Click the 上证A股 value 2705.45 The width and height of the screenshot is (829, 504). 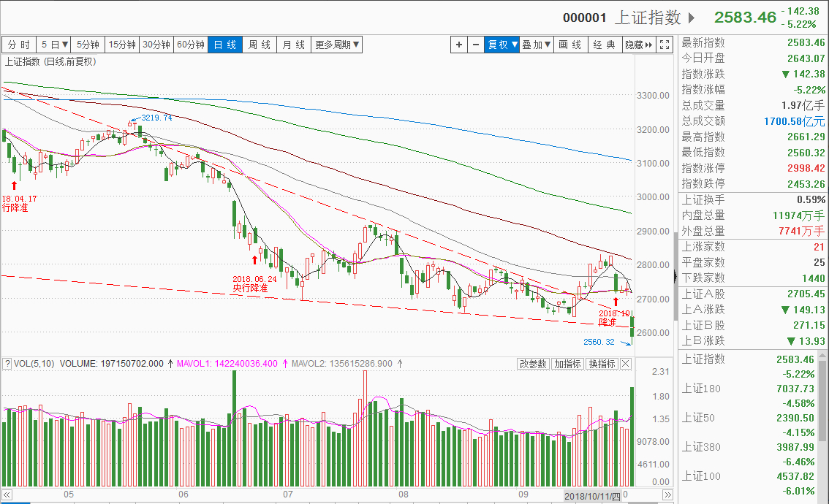[x=806, y=294]
